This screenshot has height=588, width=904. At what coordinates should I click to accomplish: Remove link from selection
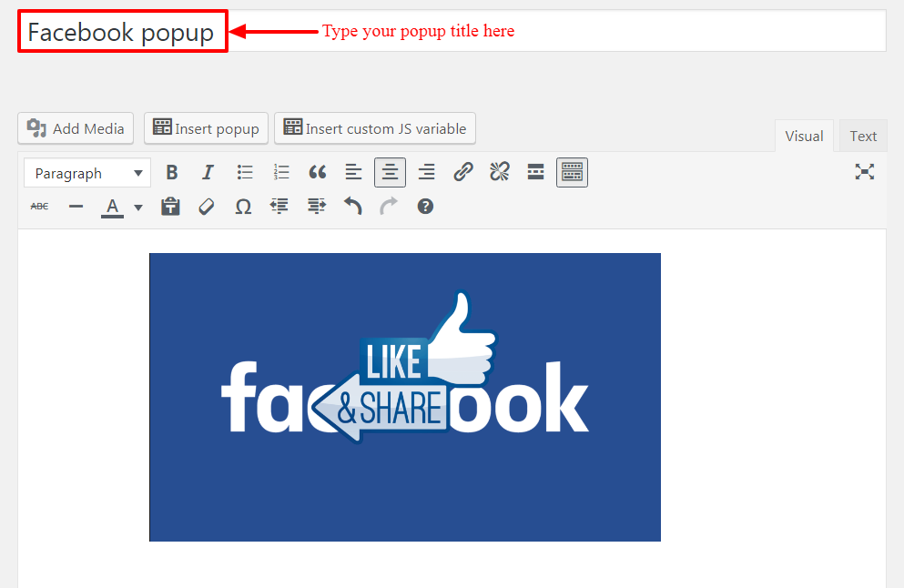499,172
